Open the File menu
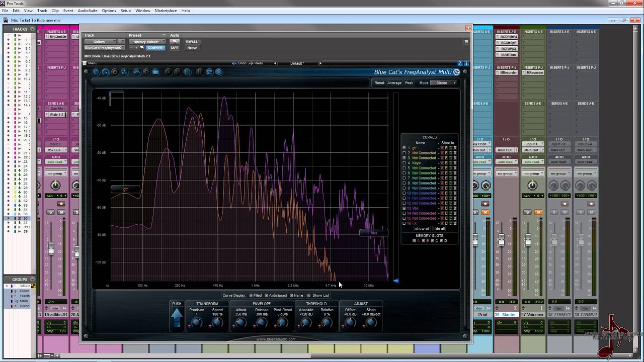 pos(5,11)
